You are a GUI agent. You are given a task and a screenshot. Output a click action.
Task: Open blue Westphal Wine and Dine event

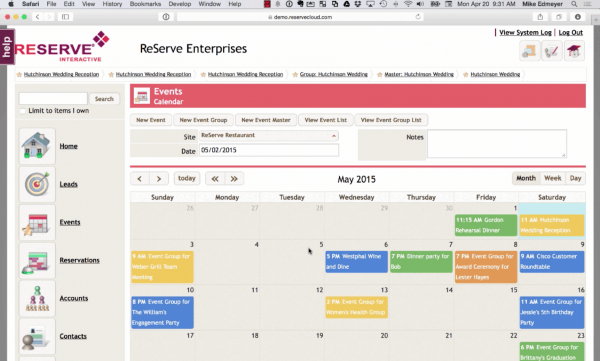click(356, 261)
